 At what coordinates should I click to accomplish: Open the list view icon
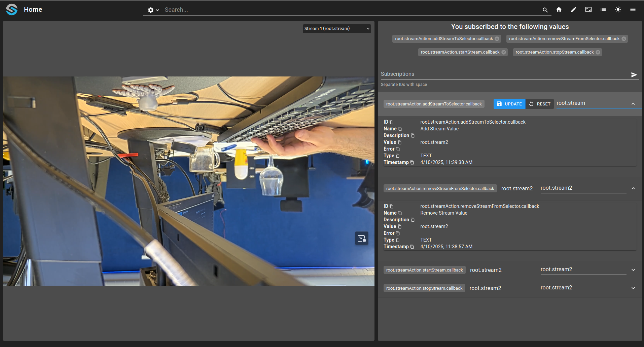coord(603,9)
